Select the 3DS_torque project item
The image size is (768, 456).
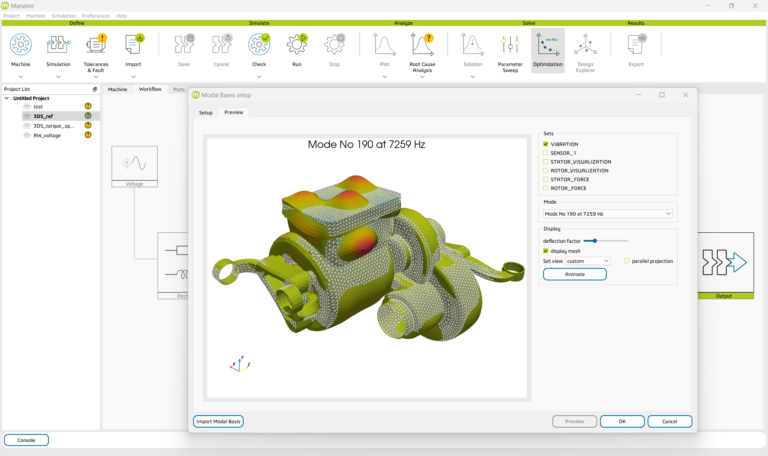52,125
